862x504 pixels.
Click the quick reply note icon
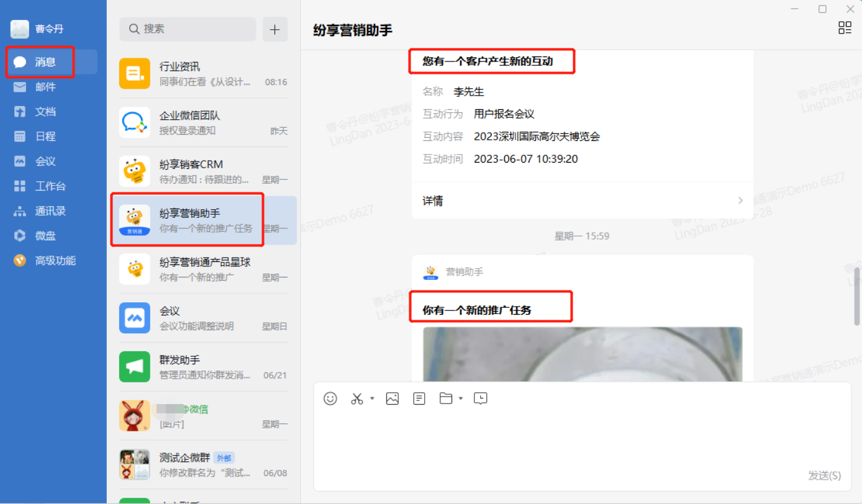[x=419, y=398]
